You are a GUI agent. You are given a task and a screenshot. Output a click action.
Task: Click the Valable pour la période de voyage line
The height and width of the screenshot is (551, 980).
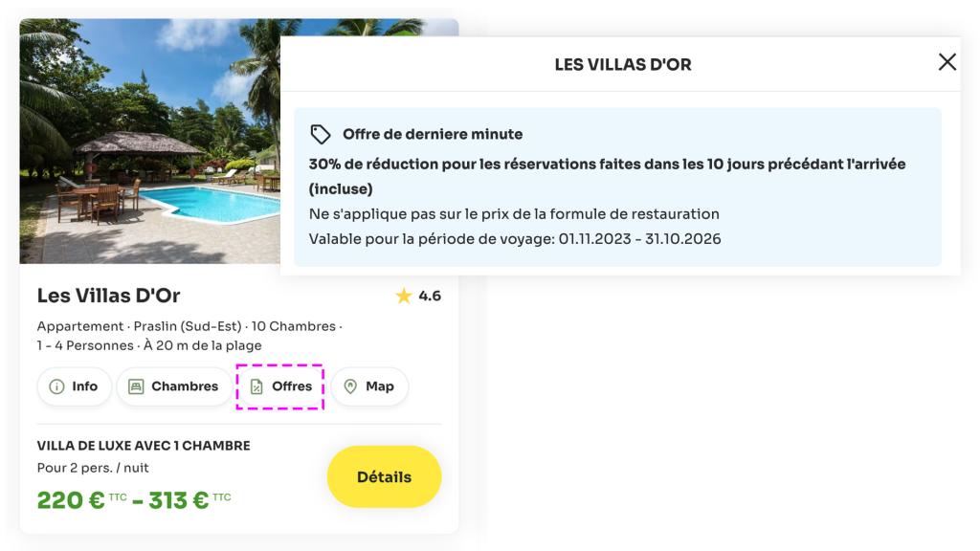[x=515, y=238]
